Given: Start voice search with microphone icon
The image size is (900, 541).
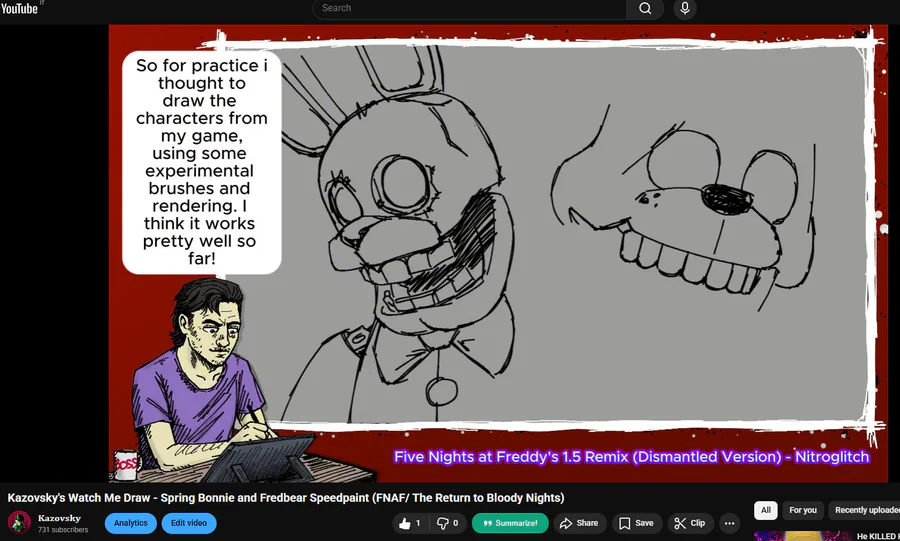Looking at the screenshot, I should point(685,8).
